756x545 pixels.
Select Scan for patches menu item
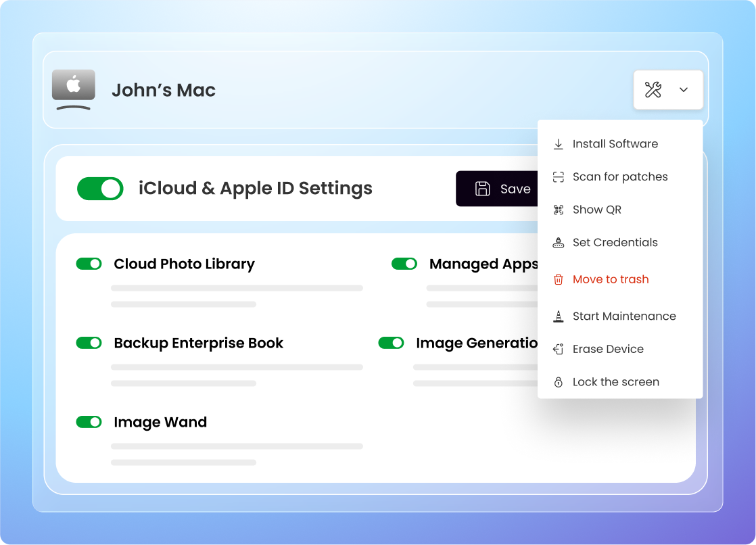619,177
